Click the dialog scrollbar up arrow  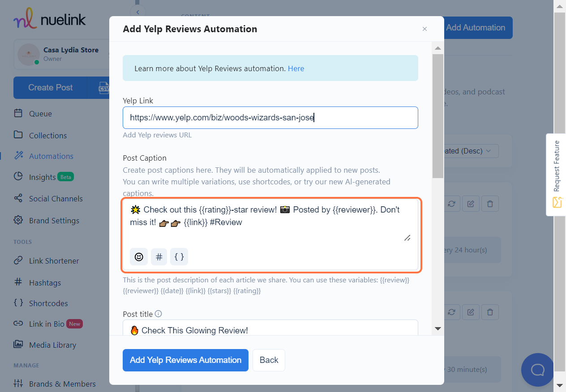(438, 48)
